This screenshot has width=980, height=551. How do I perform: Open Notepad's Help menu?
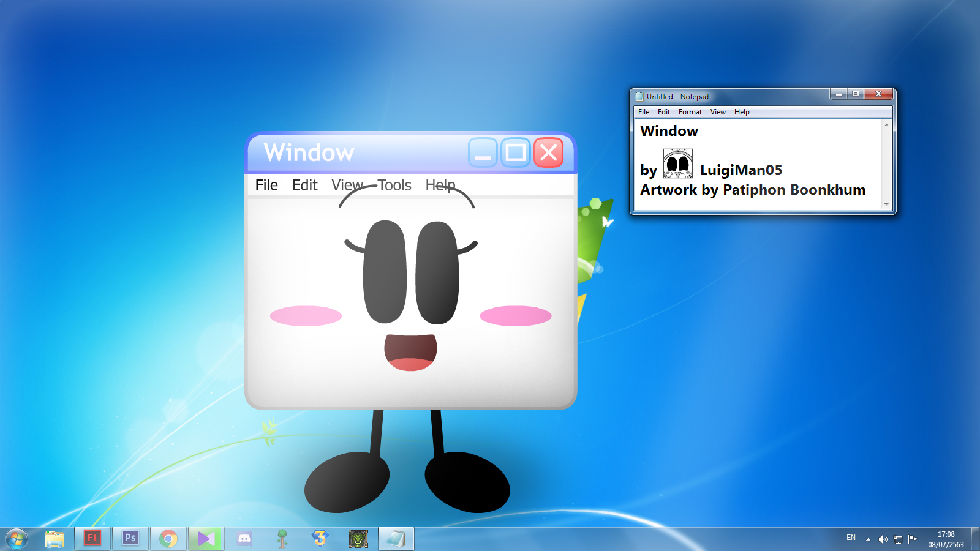click(x=742, y=112)
